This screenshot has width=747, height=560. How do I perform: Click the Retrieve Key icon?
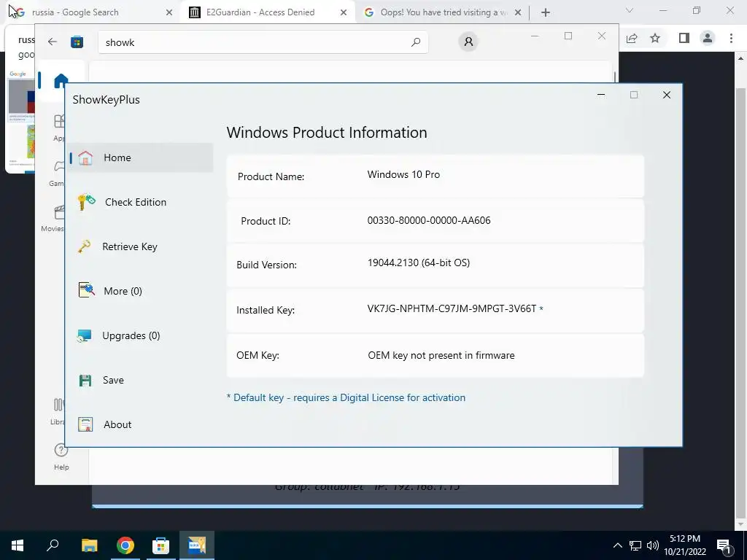85,246
